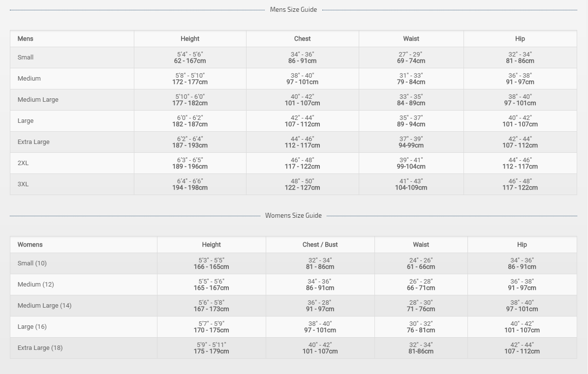The image size is (588, 374).
Task: Click the 3XL chest measurement 122 - 127cm
Action: tap(302, 188)
